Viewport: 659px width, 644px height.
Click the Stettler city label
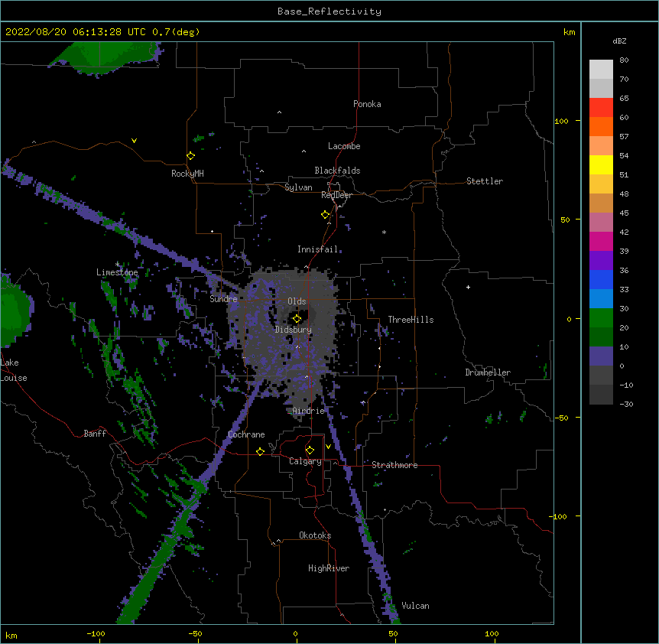485,181
